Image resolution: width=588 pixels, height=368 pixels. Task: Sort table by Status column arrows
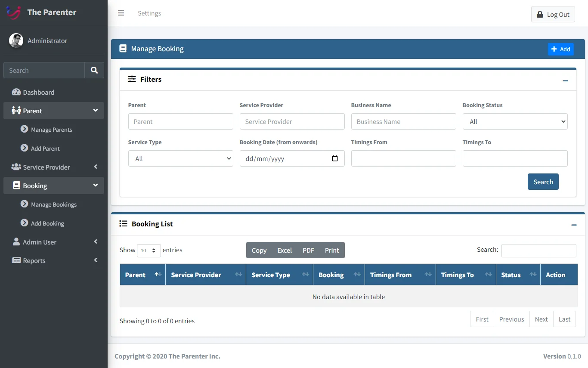532,275
